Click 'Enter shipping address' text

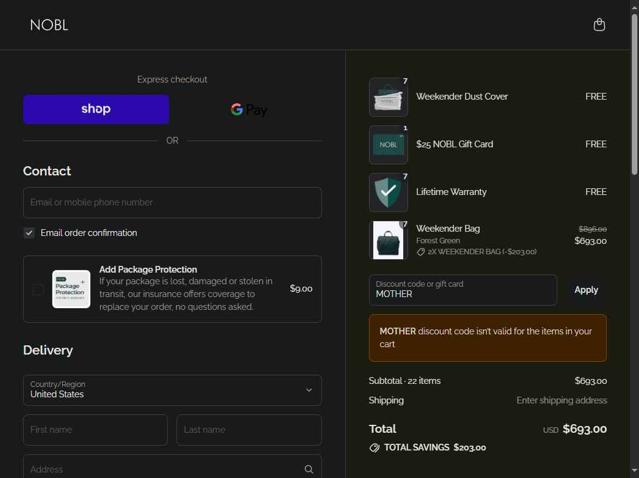(x=562, y=400)
